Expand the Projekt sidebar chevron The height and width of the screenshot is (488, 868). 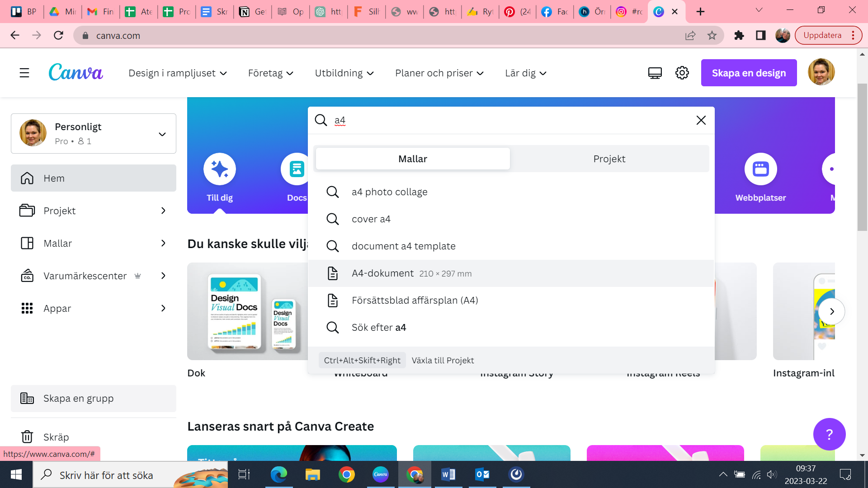[x=163, y=211]
